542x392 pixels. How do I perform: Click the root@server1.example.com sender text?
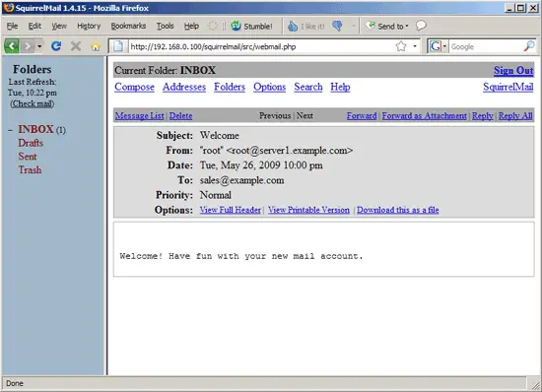click(x=290, y=151)
